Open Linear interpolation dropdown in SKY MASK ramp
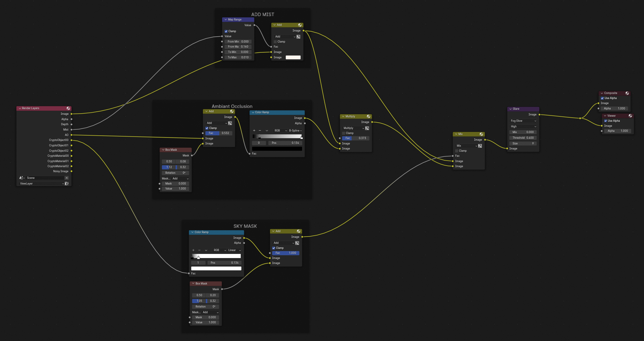 [234, 250]
